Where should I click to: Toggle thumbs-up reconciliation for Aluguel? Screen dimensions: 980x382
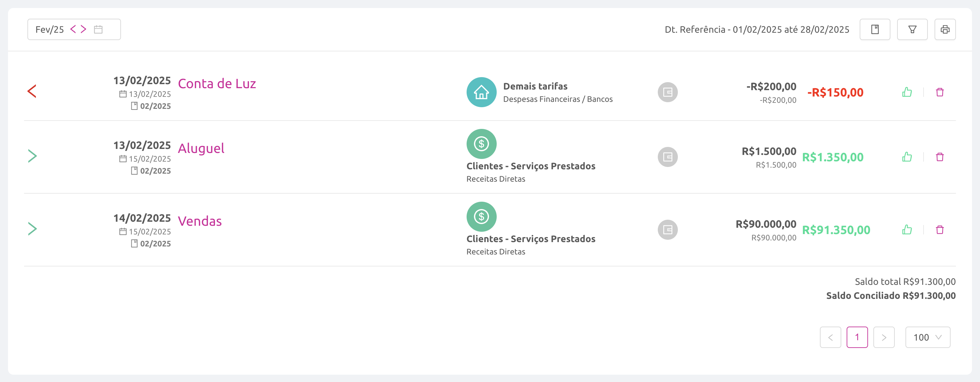906,157
